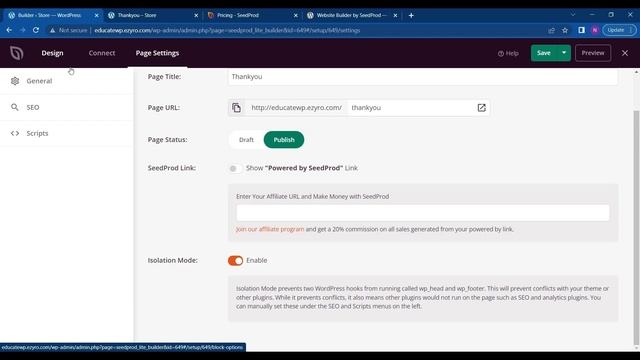Switch to the Connect tab
The image size is (640, 360).
pos(102,53)
